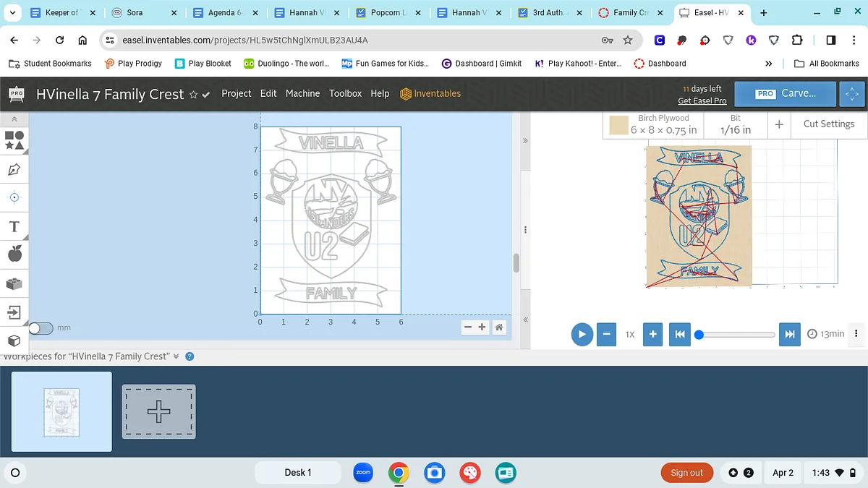868x488 pixels.
Task: Open the Apps brick icon
Action: 14,283
